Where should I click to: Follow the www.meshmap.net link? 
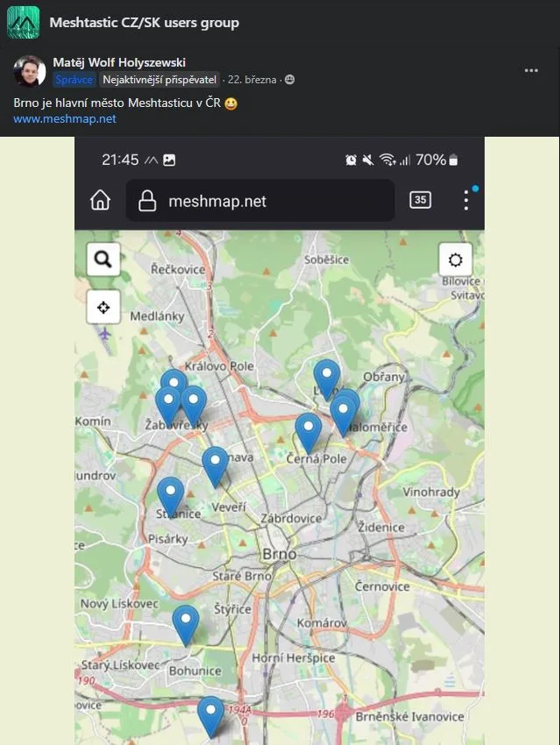click(65, 119)
